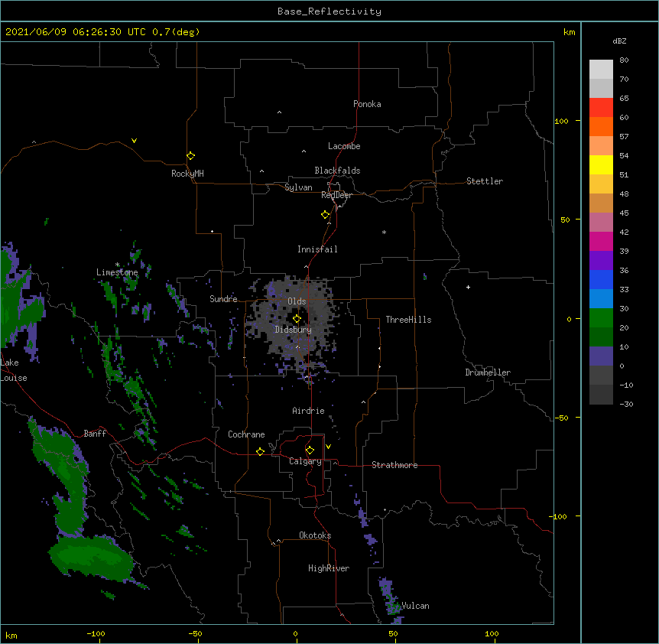Click the asterisk marker east of Innisfail
659x644 pixels.
[x=384, y=232]
